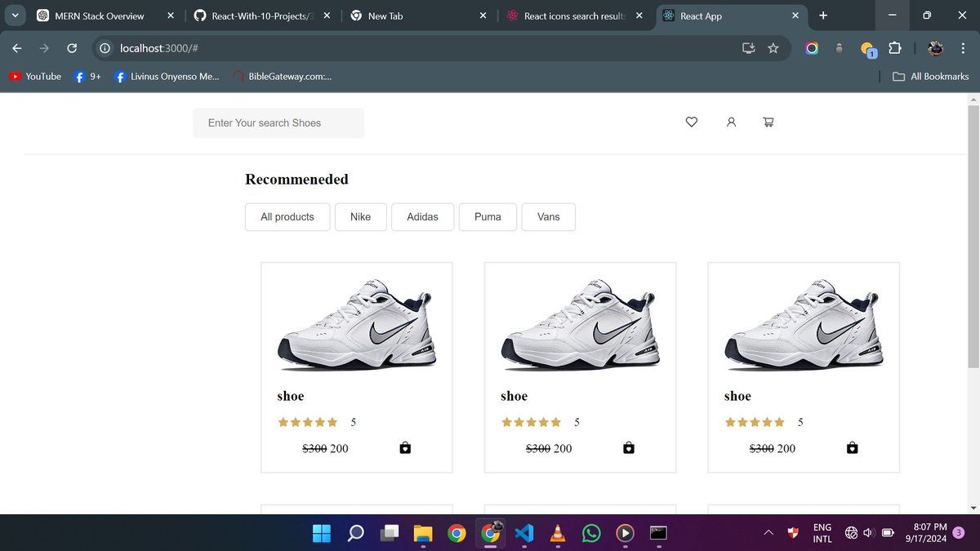Click the $300 200 price on right card
This screenshot has width=980, height=551.
tap(773, 448)
